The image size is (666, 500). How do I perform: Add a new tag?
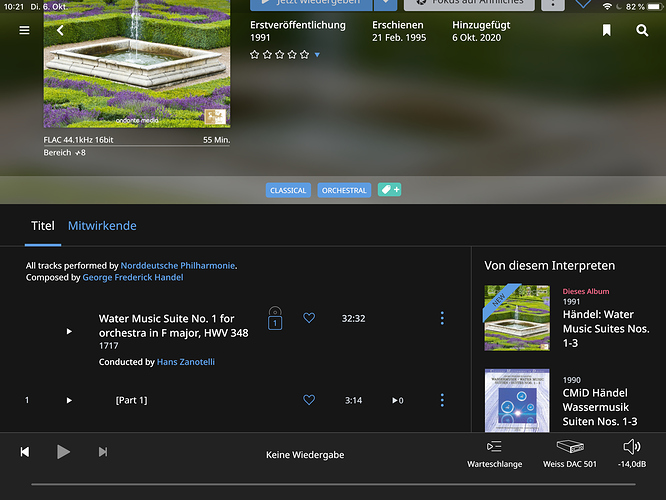389,190
